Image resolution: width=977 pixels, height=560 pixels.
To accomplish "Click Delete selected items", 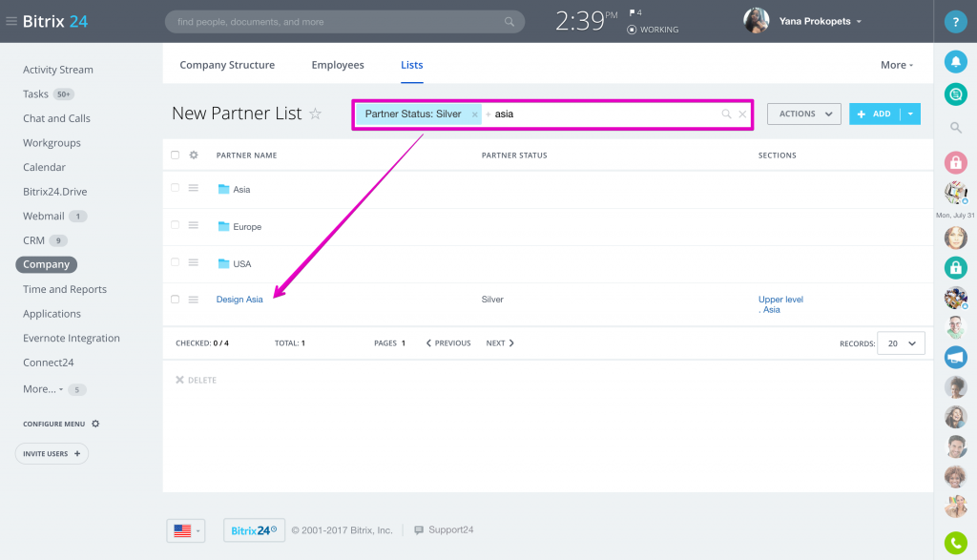I will [x=196, y=380].
